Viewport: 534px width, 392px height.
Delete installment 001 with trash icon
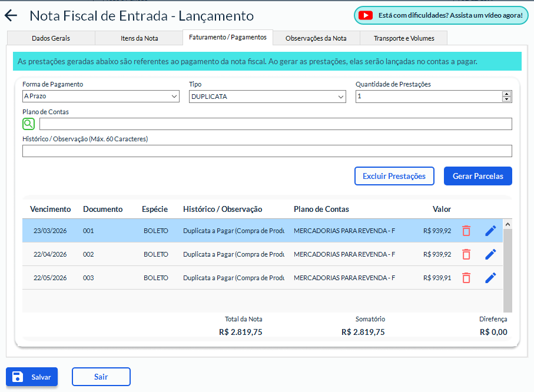pos(466,231)
